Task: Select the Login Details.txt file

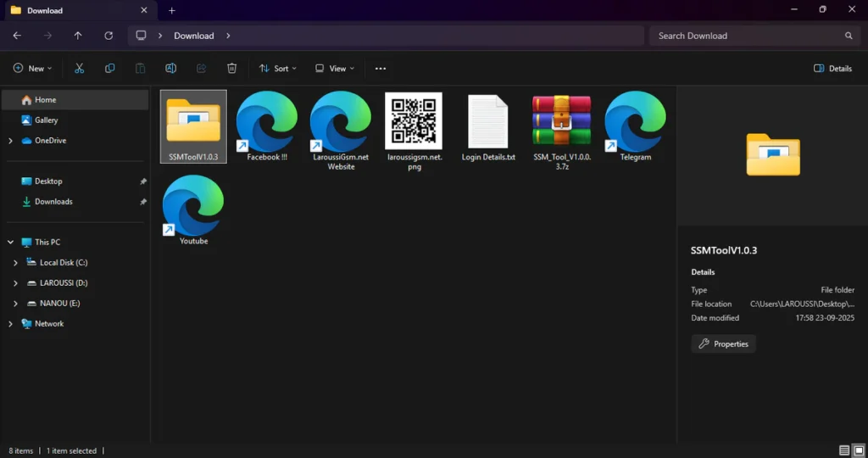Action: tap(488, 126)
